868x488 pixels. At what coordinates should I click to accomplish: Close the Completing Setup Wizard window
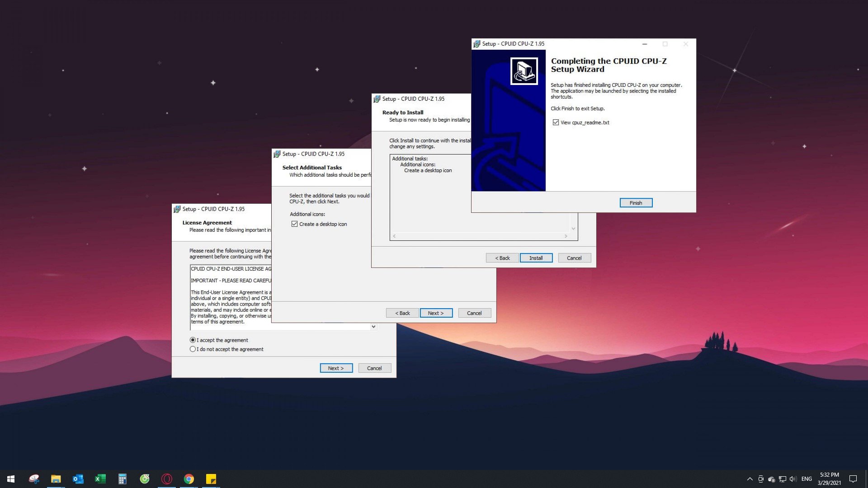[686, 44]
